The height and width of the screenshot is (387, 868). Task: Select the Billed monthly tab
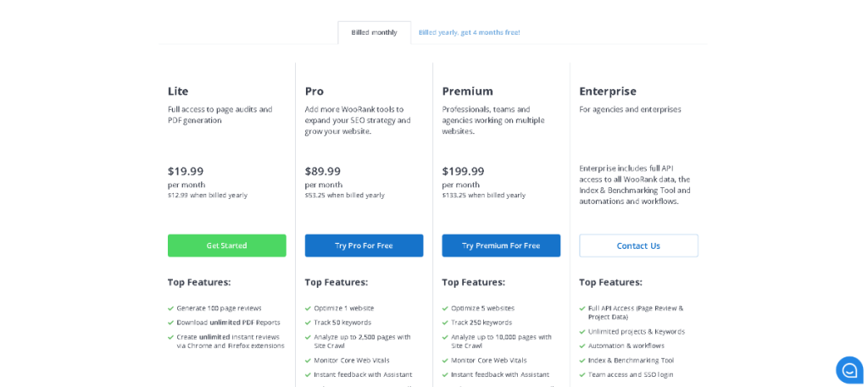click(374, 32)
